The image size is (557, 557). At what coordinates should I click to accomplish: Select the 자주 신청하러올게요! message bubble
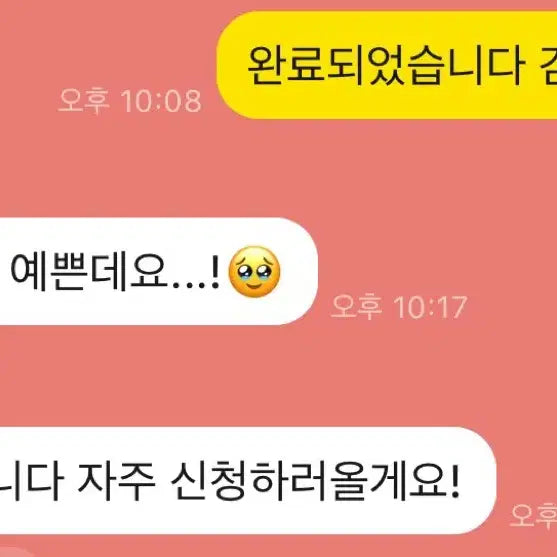coord(248,481)
